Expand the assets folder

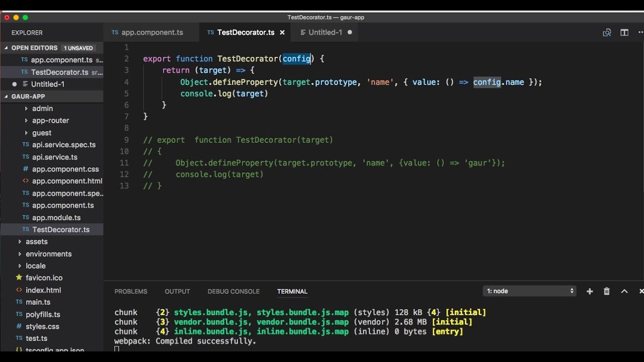click(x=20, y=241)
